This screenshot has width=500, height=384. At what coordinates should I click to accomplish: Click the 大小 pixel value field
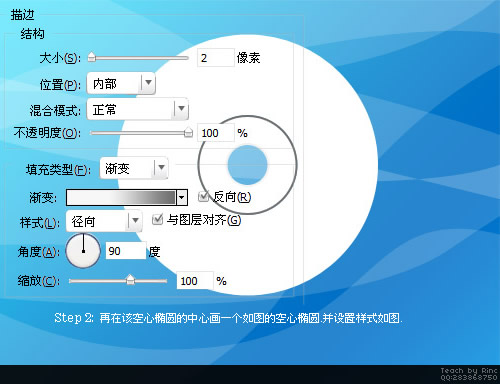click(216, 58)
